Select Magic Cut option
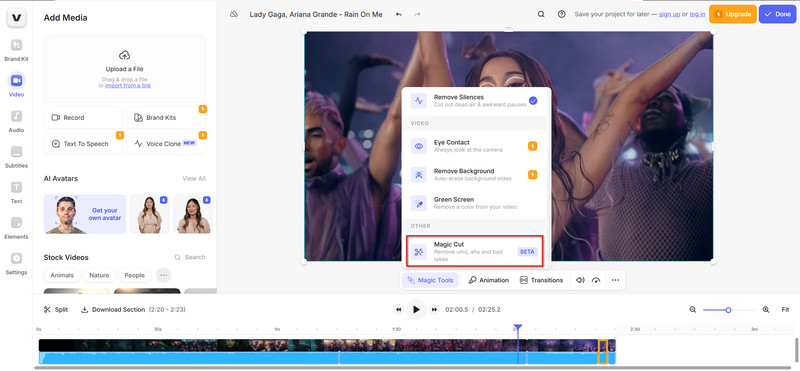 [x=474, y=251]
